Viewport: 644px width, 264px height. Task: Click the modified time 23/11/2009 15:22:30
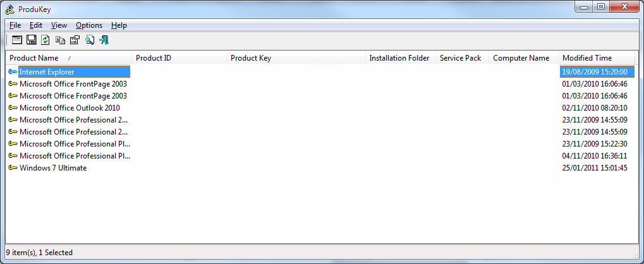pyautogui.click(x=595, y=144)
